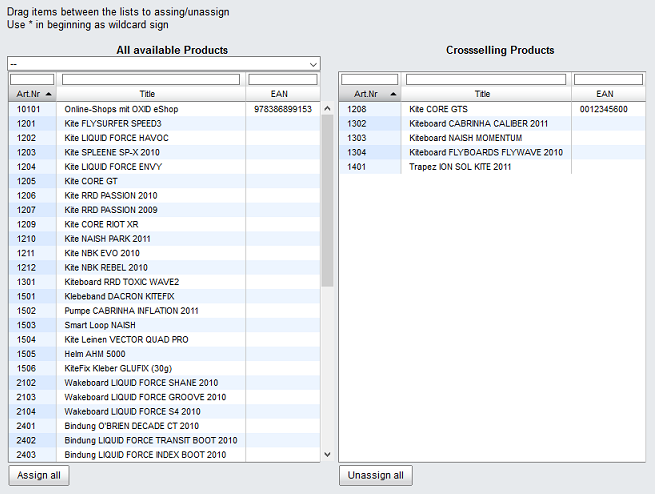655x494 pixels.
Task: Select row Kite CORE RIOT XR
Action: coord(164,224)
